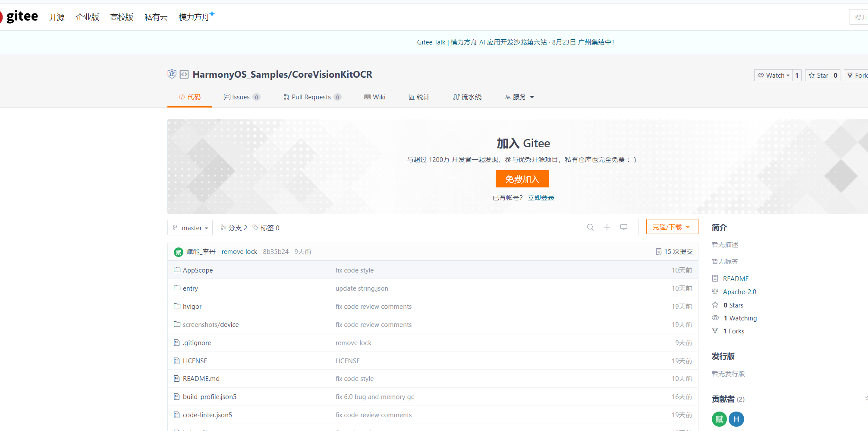Switch to the 统计 tab
The image size is (868, 431).
[419, 97]
